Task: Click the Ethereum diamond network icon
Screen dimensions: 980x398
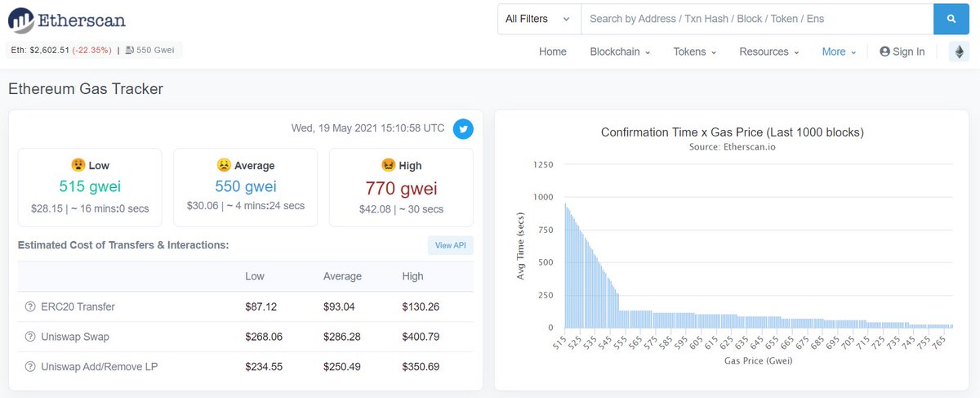Action: click(x=959, y=52)
